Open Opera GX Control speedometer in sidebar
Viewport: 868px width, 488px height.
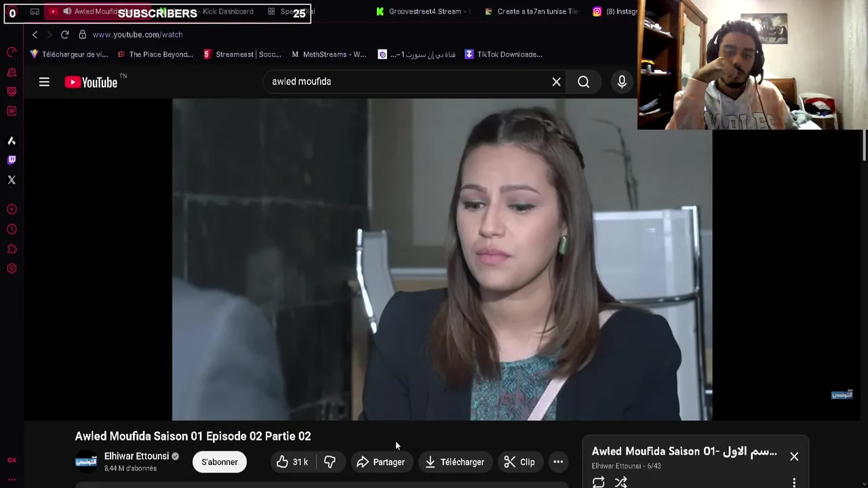(12, 53)
